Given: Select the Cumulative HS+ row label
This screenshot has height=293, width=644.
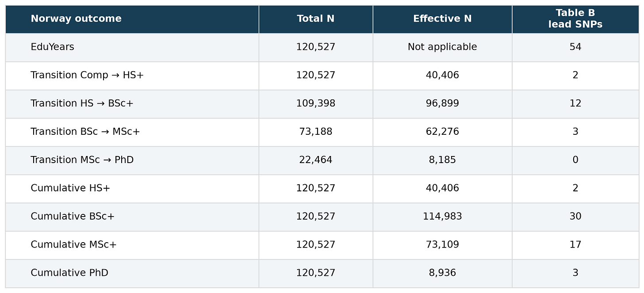Looking at the screenshot, I should pyautogui.click(x=70, y=188).
